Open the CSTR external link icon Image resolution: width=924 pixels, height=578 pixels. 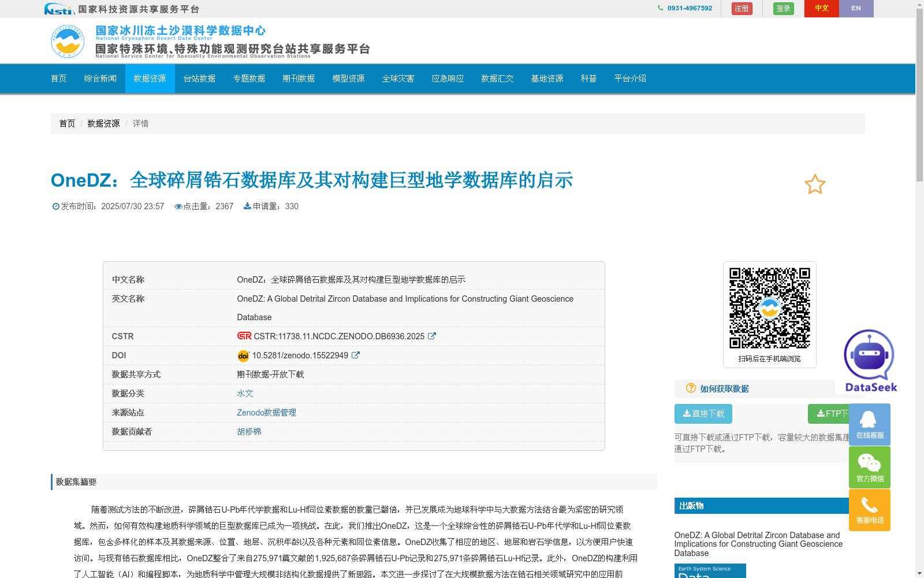coord(431,336)
